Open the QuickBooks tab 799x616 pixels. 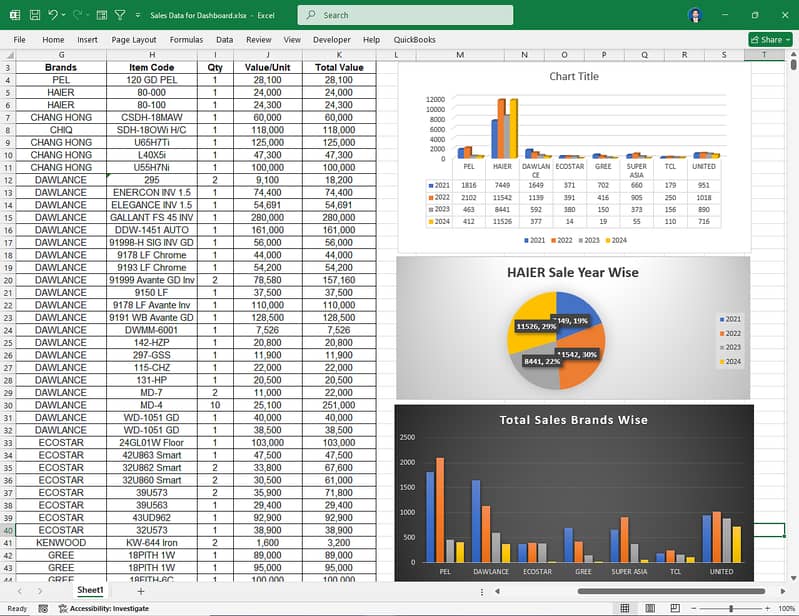point(414,40)
